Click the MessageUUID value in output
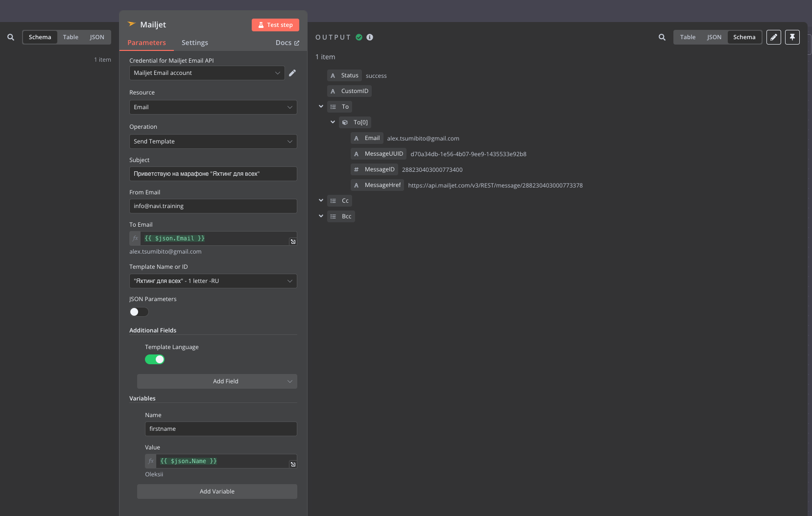Viewport: 812px width, 516px height. pyautogui.click(x=468, y=154)
